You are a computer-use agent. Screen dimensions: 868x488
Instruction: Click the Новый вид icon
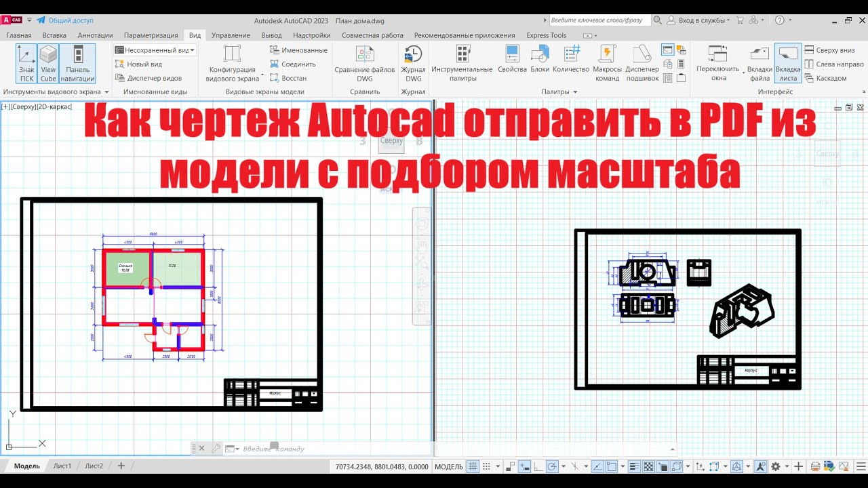(x=120, y=64)
